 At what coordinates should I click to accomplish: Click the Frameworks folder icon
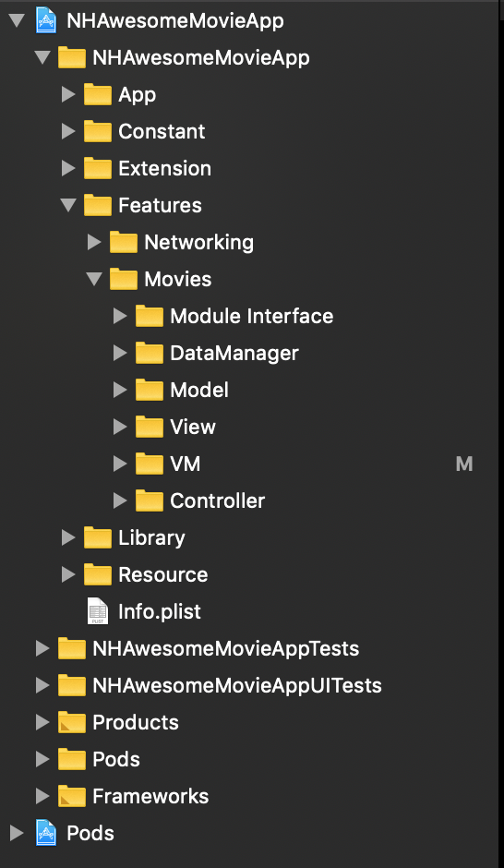[72, 796]
